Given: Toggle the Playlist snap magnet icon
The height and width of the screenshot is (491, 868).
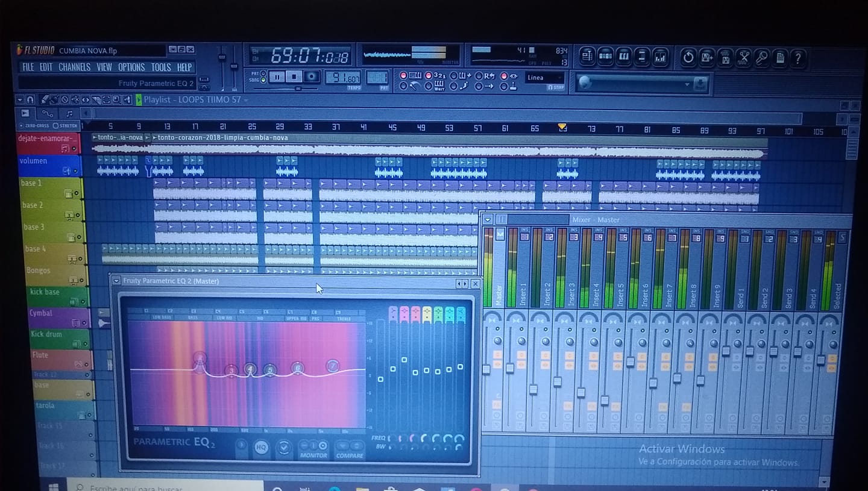Looking at the screenshot, I should point(30,99).
